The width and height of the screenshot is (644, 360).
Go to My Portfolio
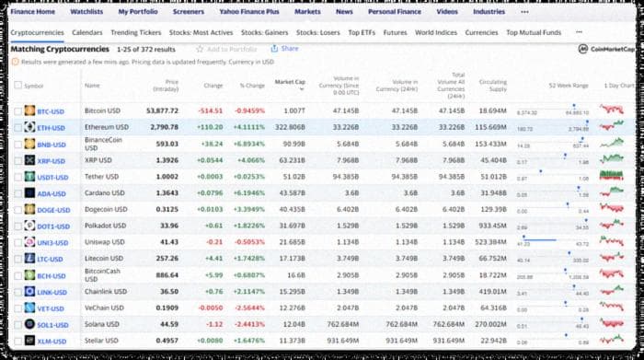[138, 11]
